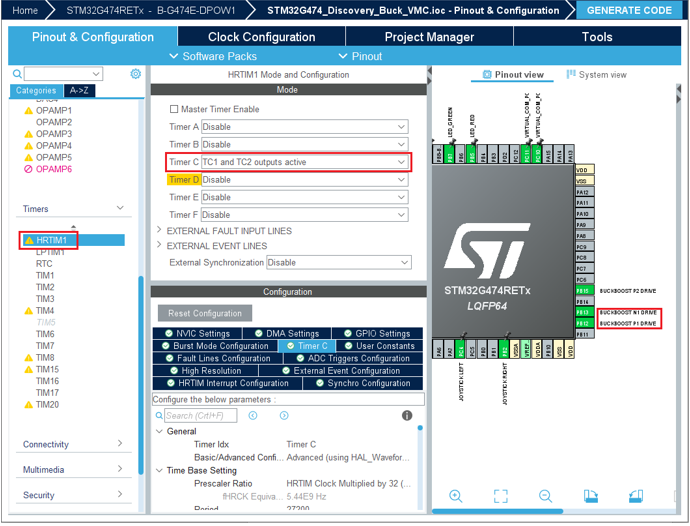Rotate the chip clockwise using the rotate icon
Viewport: 690px width, 526px height.
click(591, 496)
